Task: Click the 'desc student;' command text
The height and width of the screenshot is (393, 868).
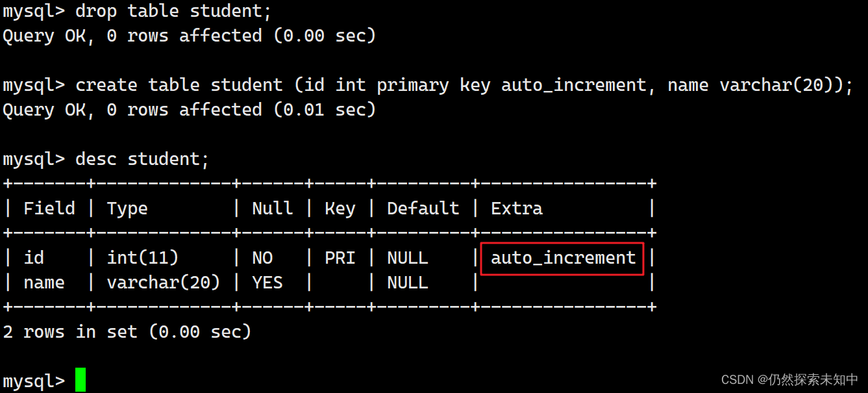Action: point(142,159)
